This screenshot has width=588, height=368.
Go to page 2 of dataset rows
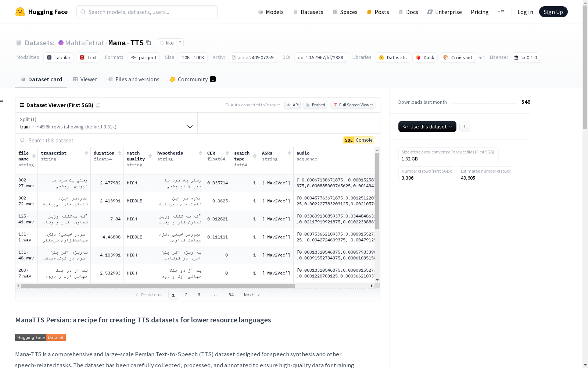(x=186, y=295)
